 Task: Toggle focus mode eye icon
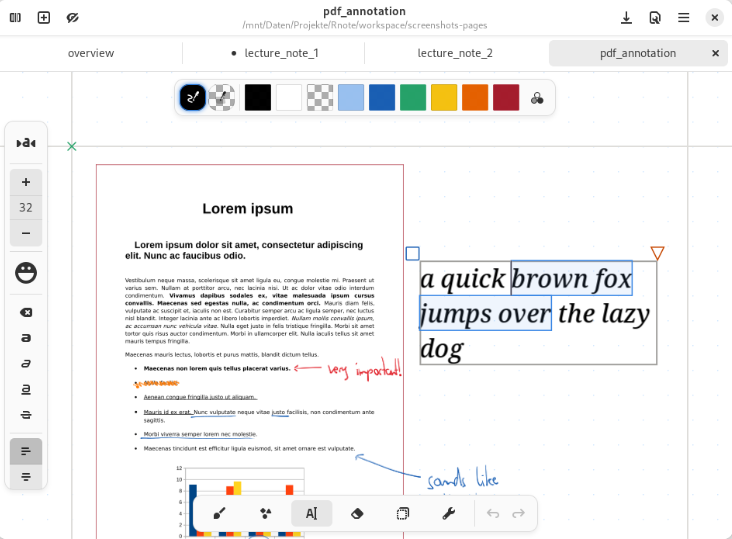click(x=72, y=18)
